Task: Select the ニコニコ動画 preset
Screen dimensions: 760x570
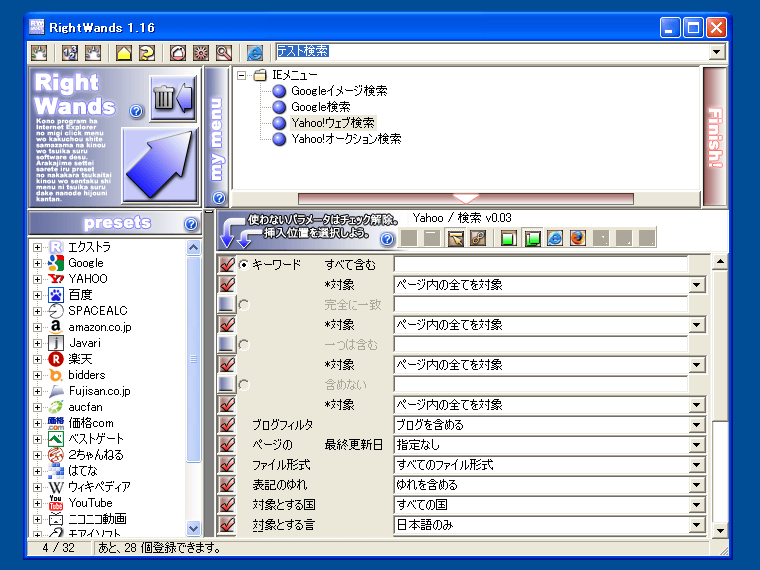Action: [x=97, y=519]
